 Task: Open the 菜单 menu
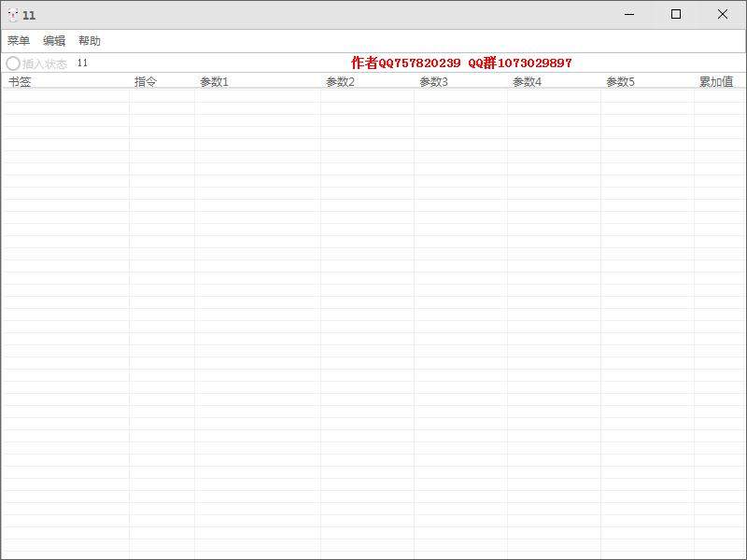pyautogui.click(x=19, y=41)
